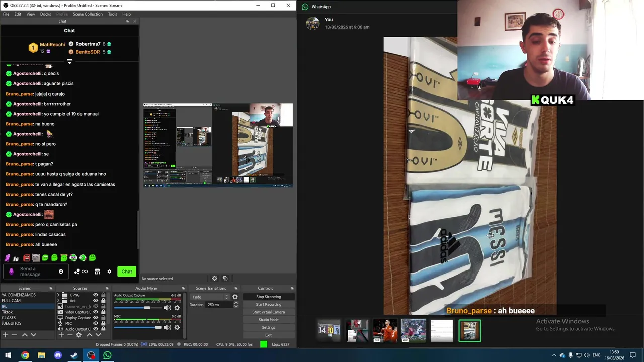Open the Docks menu in OBS
Image resolution: width=644 pixels, height=362 pixels.
click(45, 14)
